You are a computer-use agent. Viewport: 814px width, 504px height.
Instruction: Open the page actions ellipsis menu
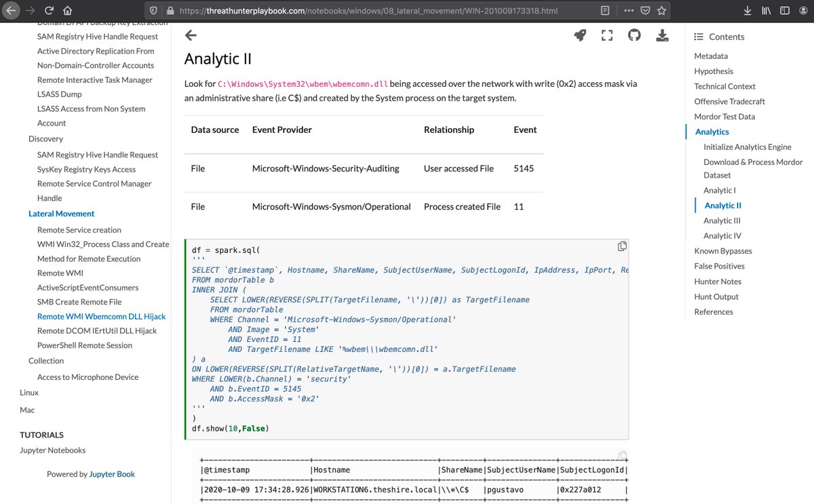pyautogui.click(x=627, y=10)
